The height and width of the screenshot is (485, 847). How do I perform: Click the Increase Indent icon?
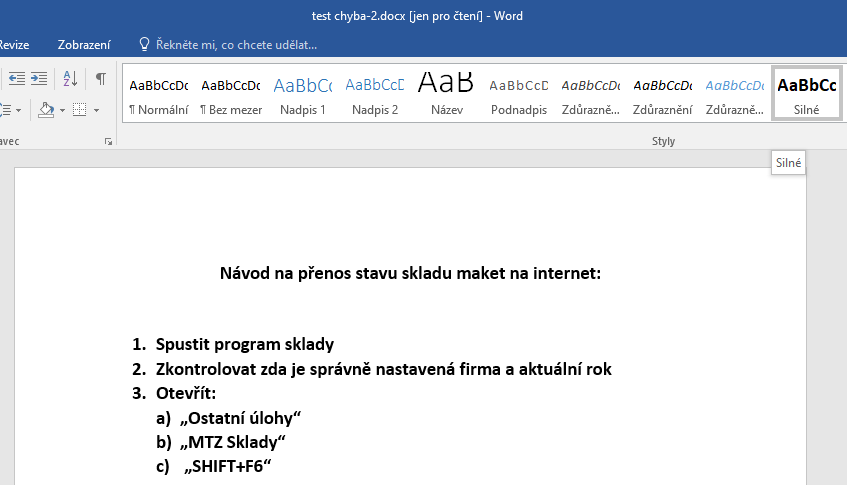pos(39,78)
